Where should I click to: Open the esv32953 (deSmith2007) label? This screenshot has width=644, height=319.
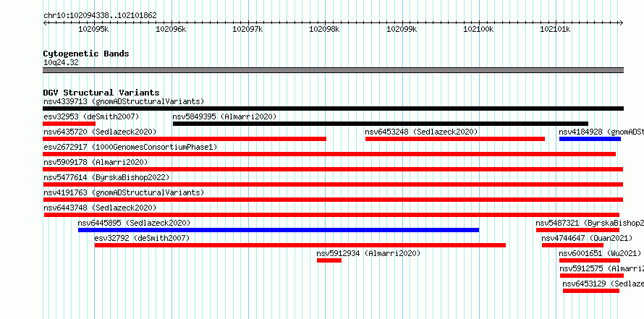click(x=91, y=116)
